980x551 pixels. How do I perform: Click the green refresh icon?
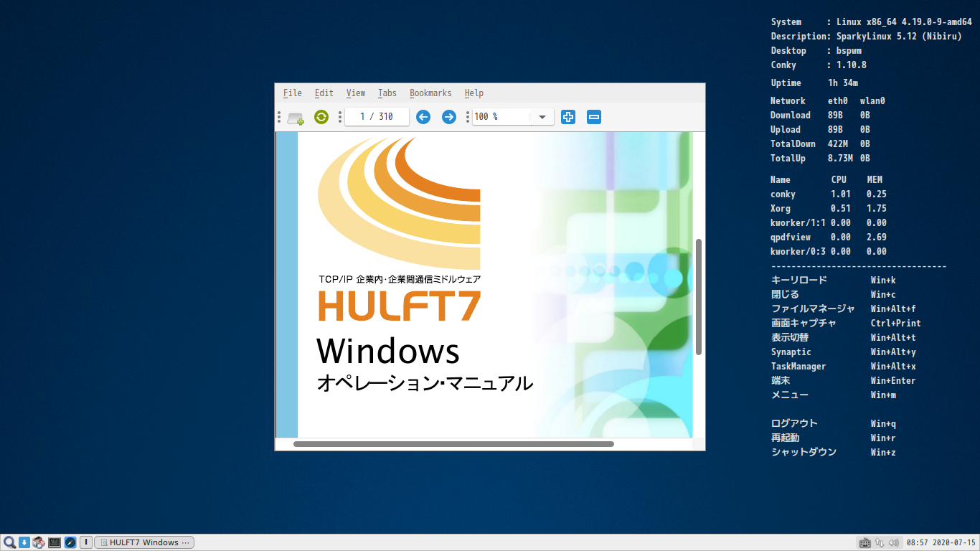click(x=321, y=117)
